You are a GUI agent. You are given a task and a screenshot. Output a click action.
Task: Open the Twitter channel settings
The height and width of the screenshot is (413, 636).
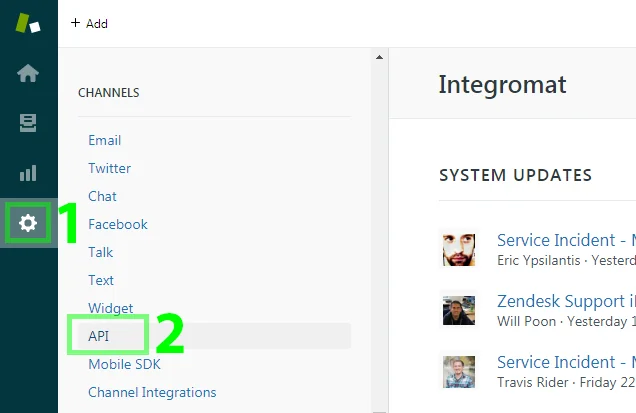[110, 168]
